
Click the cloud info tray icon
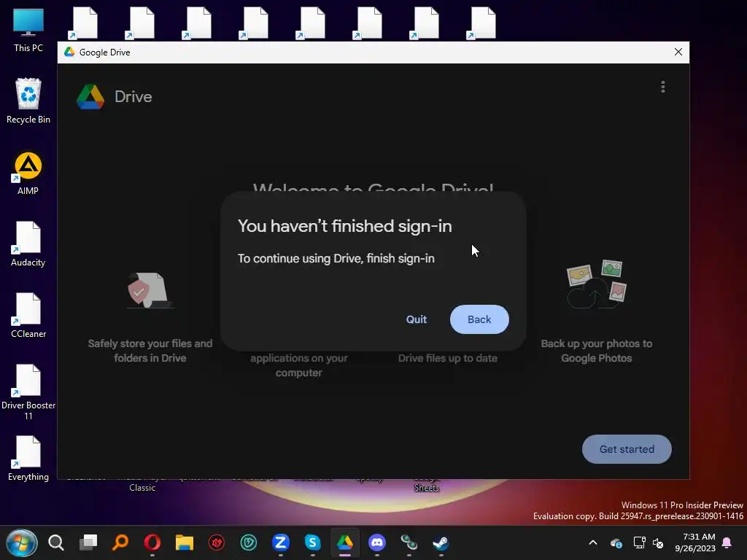point(616,542)
